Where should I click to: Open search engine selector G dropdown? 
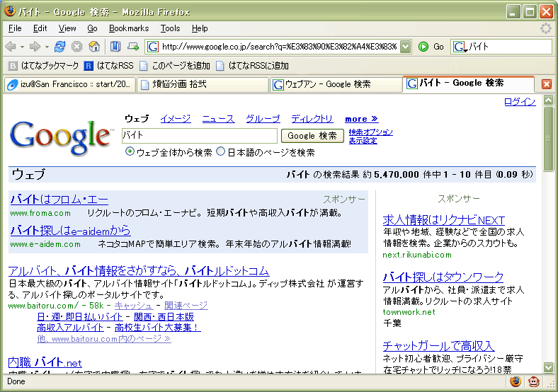coord(460,47)
